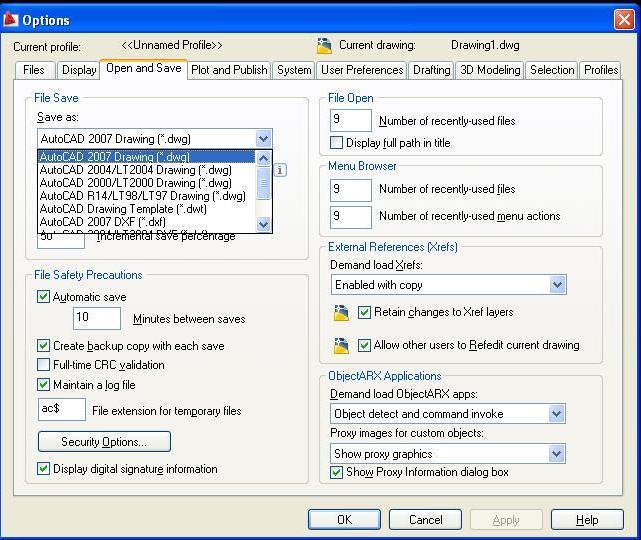Choose AutoCAD 2004/LT2004 Drawing (*.dwg)
Screen dimensions: 641x540
tap(147, 170)
